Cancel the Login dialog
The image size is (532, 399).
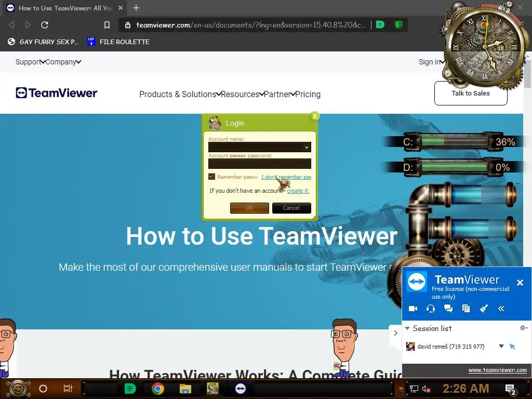pyautogui.click(x=291, y=208)
